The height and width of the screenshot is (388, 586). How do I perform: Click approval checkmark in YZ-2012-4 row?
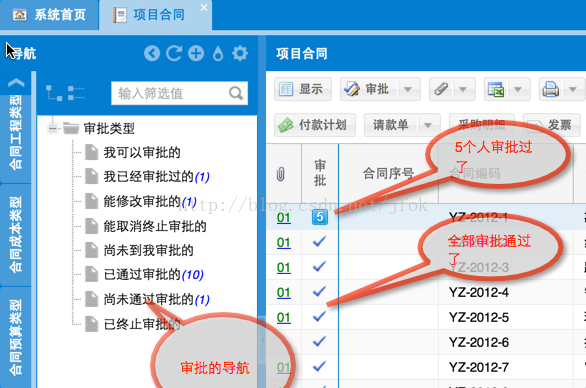(x=320, y=292)
